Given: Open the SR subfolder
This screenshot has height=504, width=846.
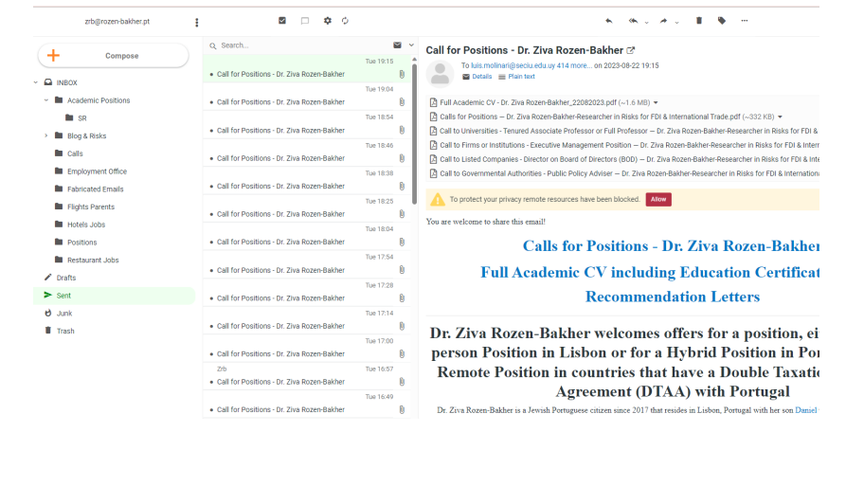Looking at the screenshot, I should tap(82, 118).
